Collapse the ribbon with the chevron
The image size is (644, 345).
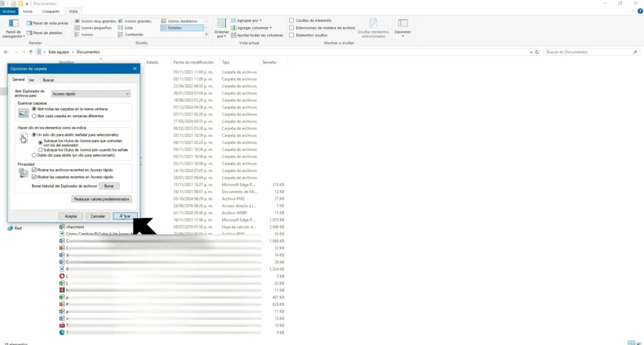coord(633,11)
